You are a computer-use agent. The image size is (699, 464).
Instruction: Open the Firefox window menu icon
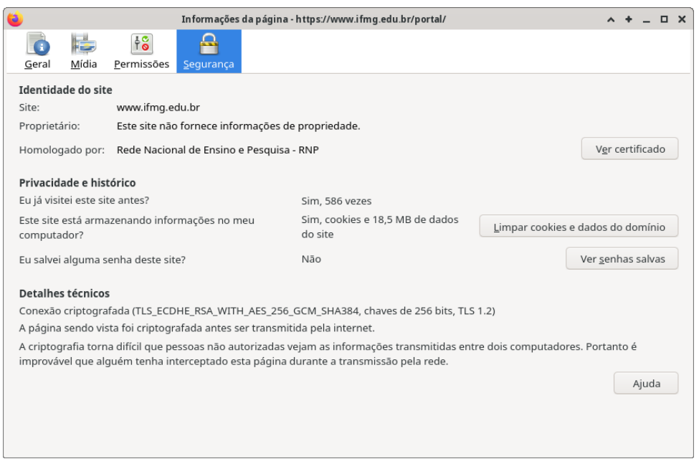(x=14, y=19)
